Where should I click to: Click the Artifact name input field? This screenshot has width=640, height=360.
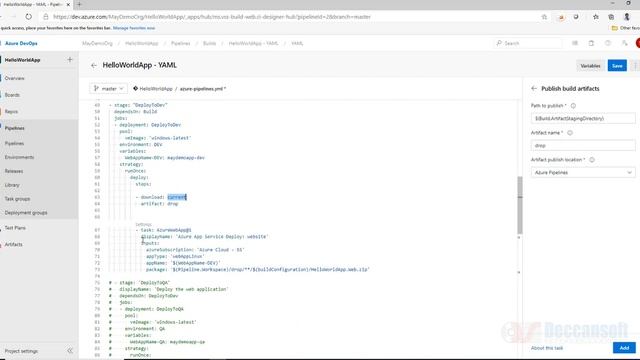coord(583,145)
